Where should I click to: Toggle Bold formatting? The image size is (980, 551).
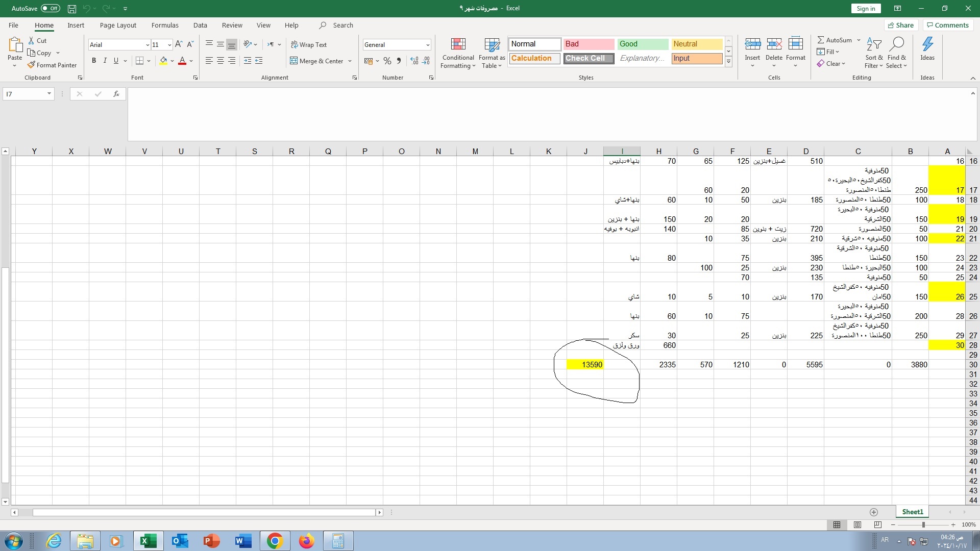click(94, 61)
